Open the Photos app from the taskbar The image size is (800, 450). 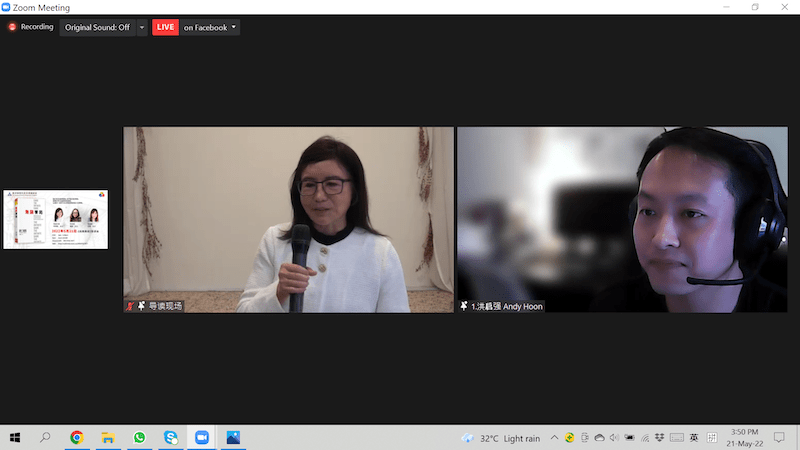(x=233, y=438)
